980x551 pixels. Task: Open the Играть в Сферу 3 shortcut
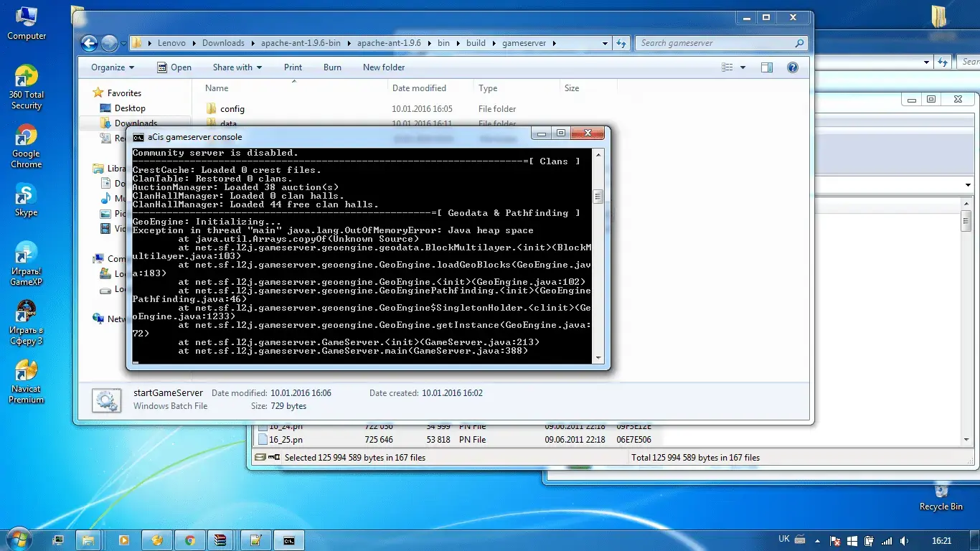pos(27,323)
